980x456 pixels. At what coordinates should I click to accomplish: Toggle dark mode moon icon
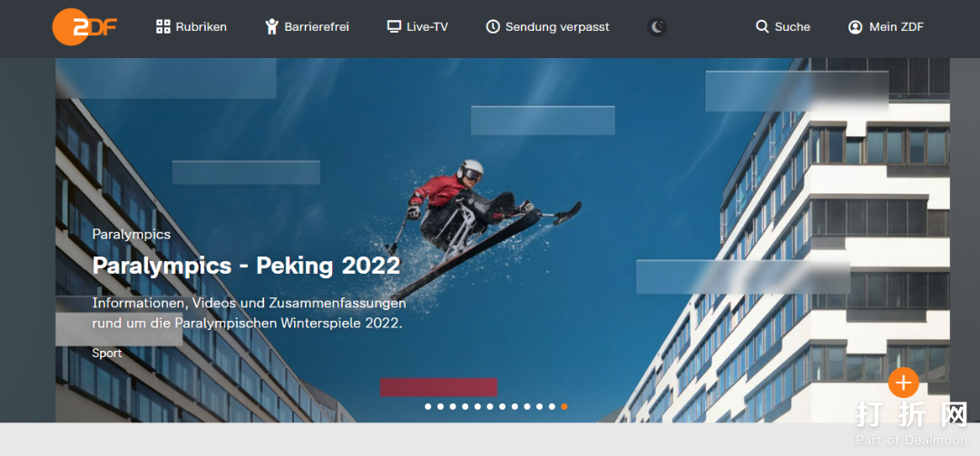click(x=657, y=27)
